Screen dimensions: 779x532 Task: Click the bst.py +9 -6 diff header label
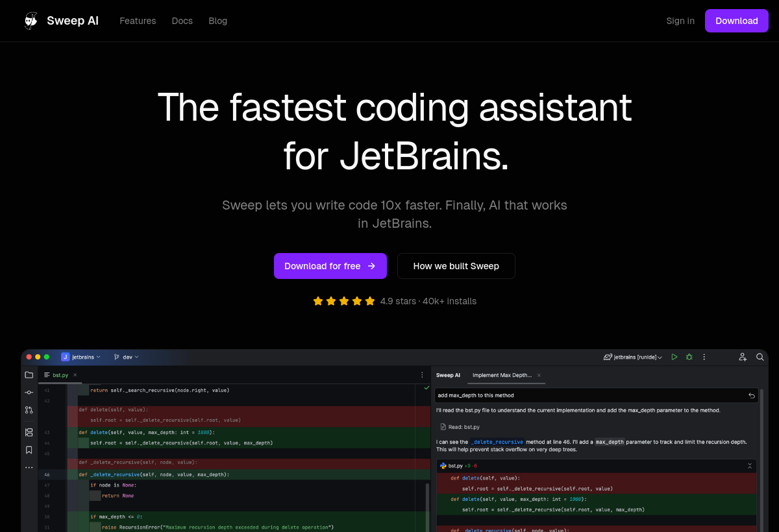tap(462, 466)
